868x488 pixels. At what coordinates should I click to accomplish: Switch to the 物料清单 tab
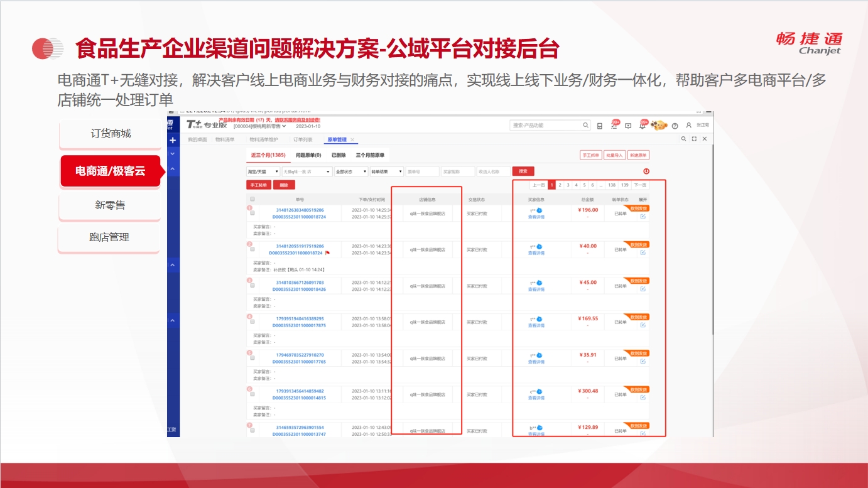[225, 139]
